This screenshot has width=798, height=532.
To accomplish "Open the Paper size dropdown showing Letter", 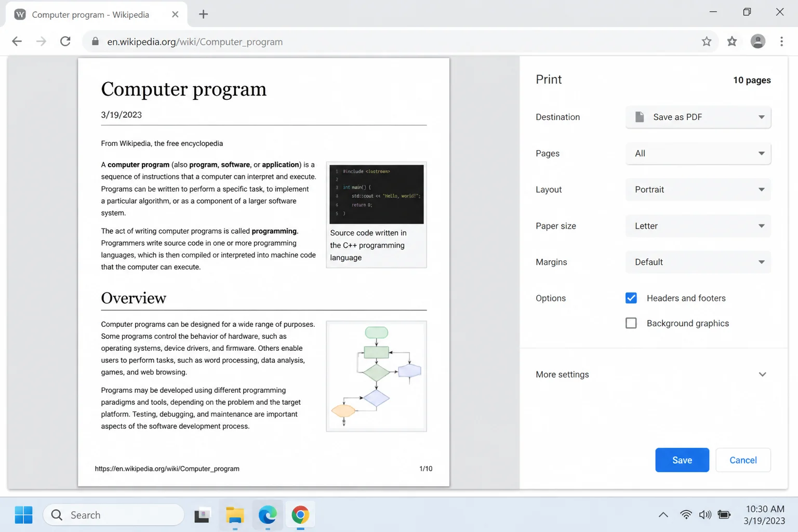I will click(x=698, y=226).
